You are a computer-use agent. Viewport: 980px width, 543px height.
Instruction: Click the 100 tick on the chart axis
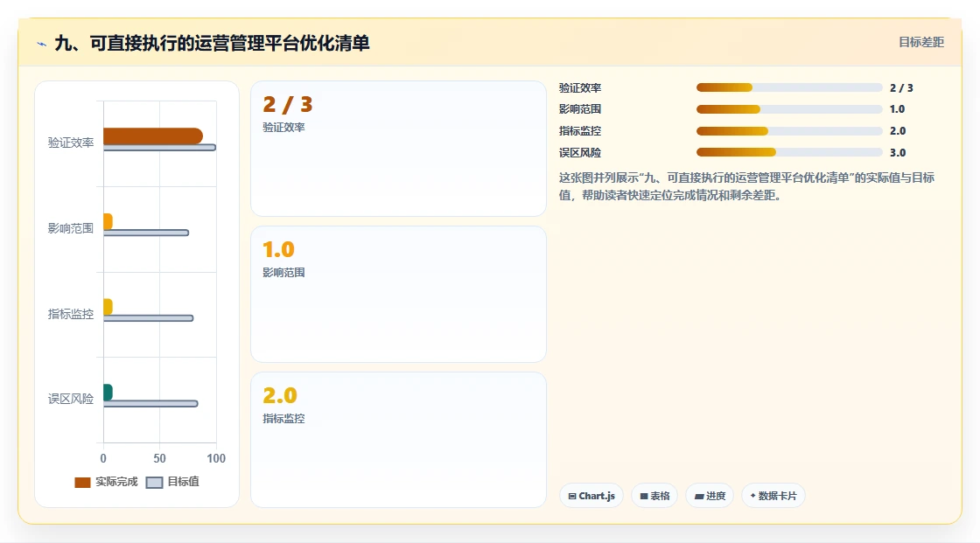(216, 459)
